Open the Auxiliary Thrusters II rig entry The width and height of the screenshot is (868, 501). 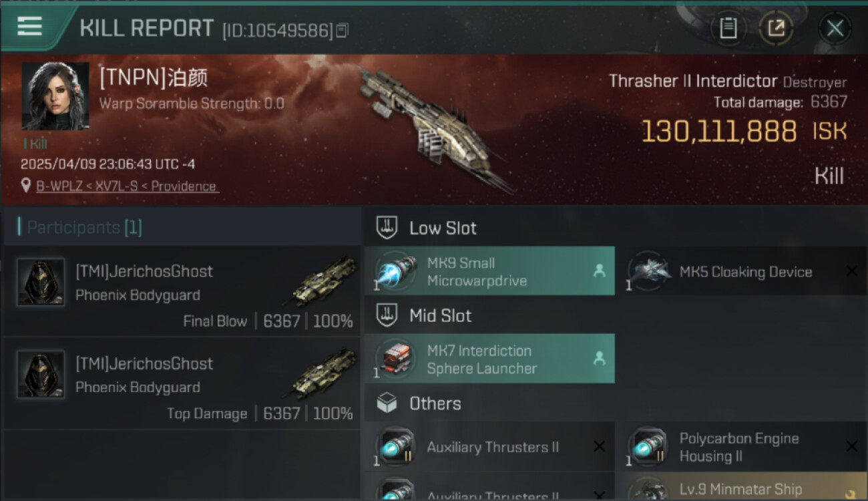pyautogui.click(x=489, y=447)
